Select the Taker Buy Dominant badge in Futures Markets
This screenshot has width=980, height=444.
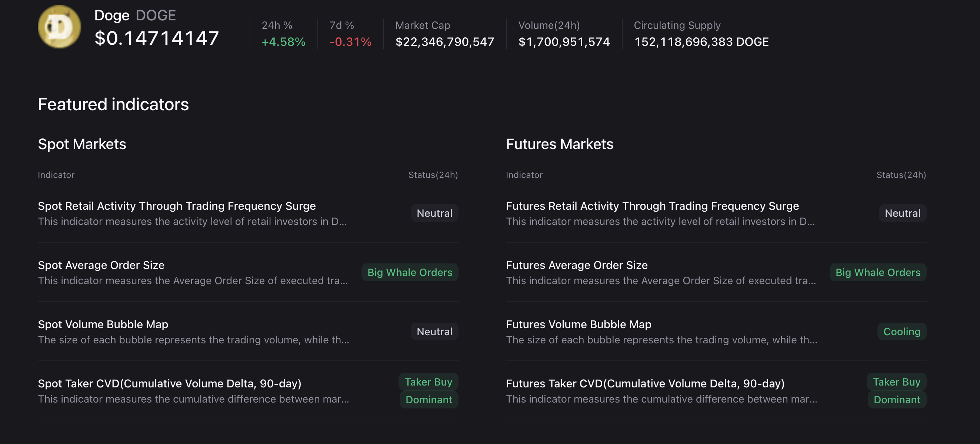point(897,390)
